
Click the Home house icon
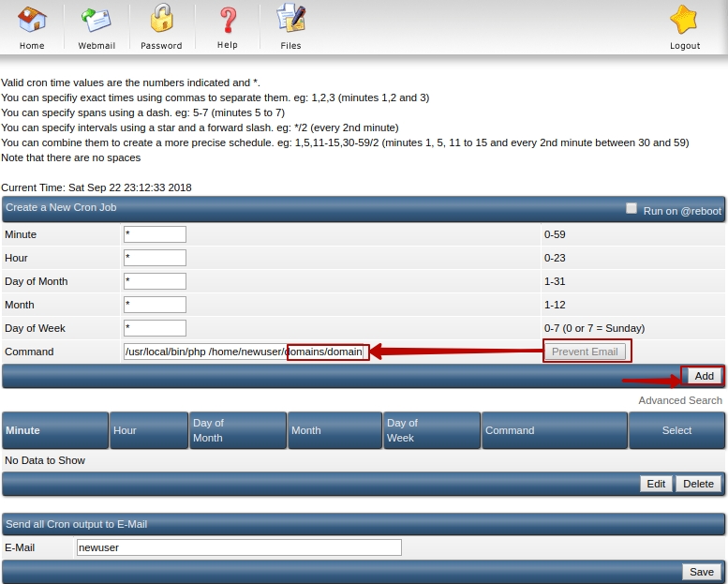coord(32,19)
